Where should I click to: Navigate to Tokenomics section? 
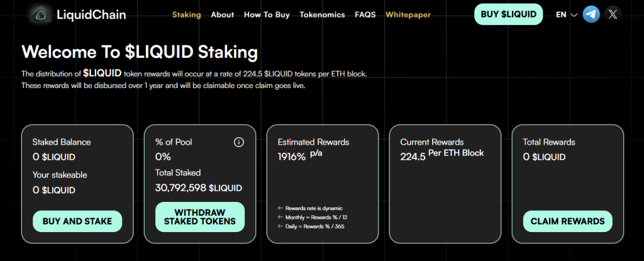coord(322,14)
